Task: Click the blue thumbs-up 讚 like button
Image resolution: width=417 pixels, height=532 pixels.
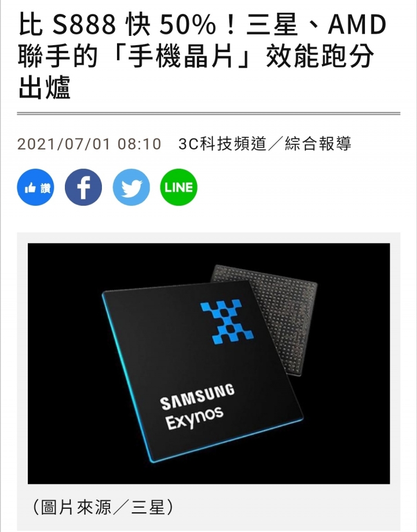Action: click(35, 187)
